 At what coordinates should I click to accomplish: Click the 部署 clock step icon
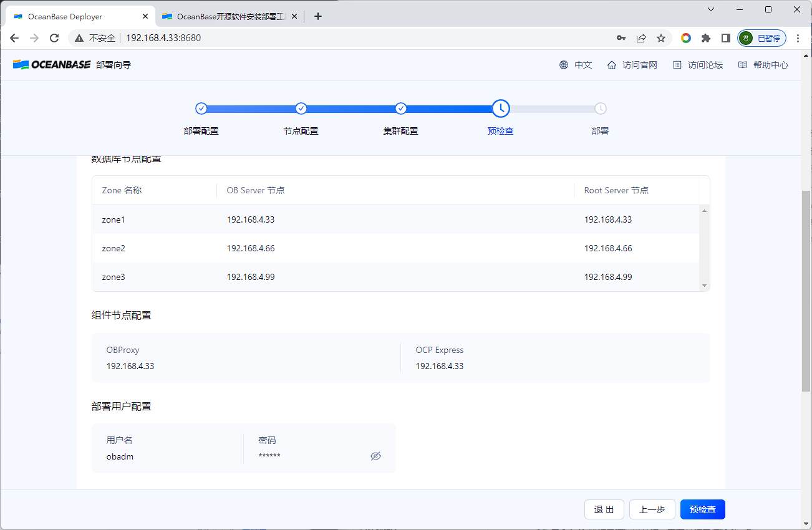(x=600, y=108)
